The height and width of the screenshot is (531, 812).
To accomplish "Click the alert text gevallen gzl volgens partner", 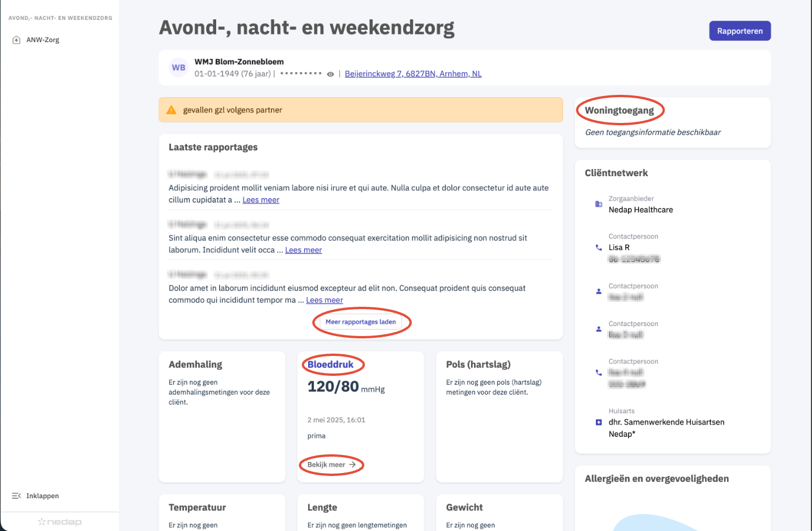I will coord(233,110).
